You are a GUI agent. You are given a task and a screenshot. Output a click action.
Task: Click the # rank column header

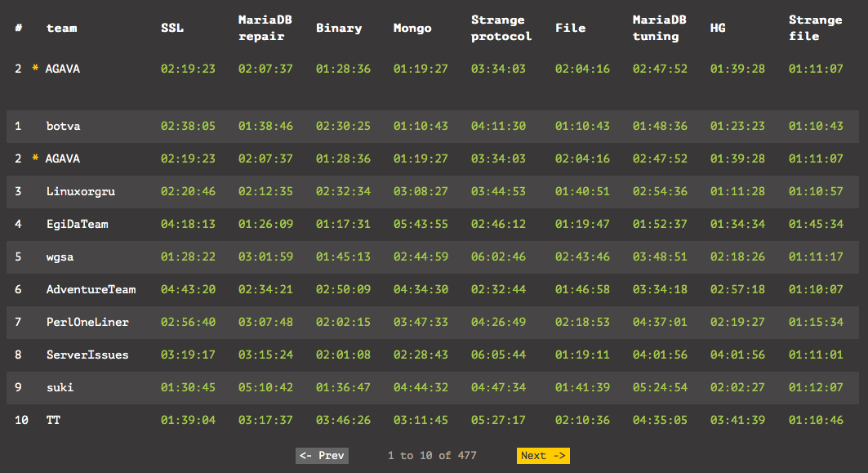click(18, 28)
